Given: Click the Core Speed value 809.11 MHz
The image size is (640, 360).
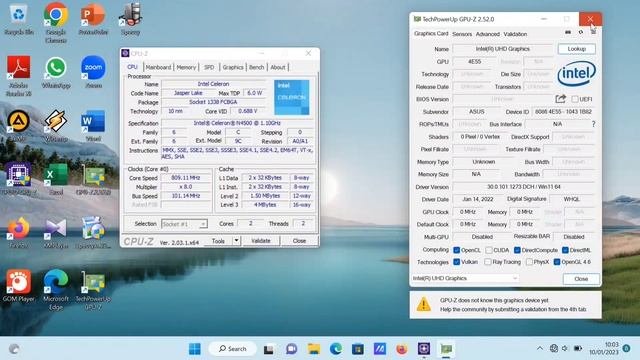Looking at the screenshot, I should point(186,178).
